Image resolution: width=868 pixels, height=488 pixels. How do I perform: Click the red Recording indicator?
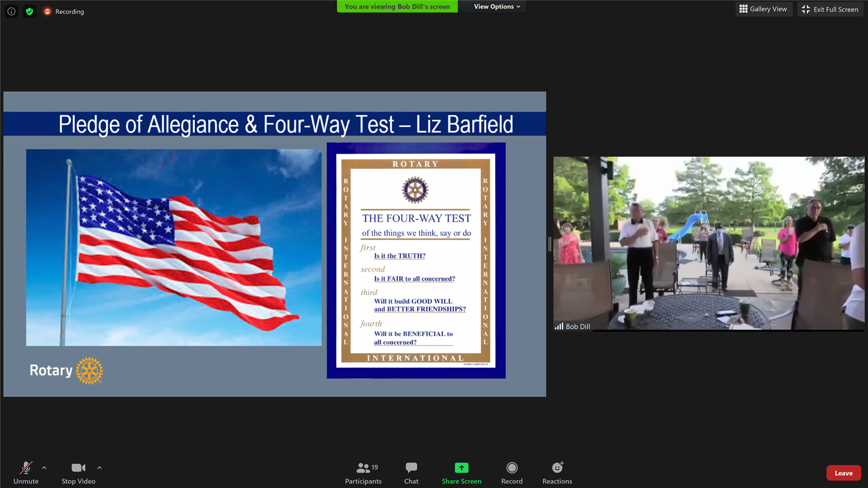coord(47,11)
